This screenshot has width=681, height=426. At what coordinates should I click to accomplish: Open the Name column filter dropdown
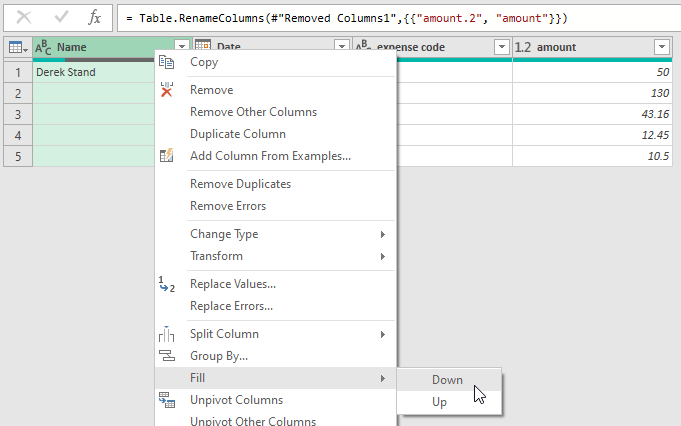point(182,46)
